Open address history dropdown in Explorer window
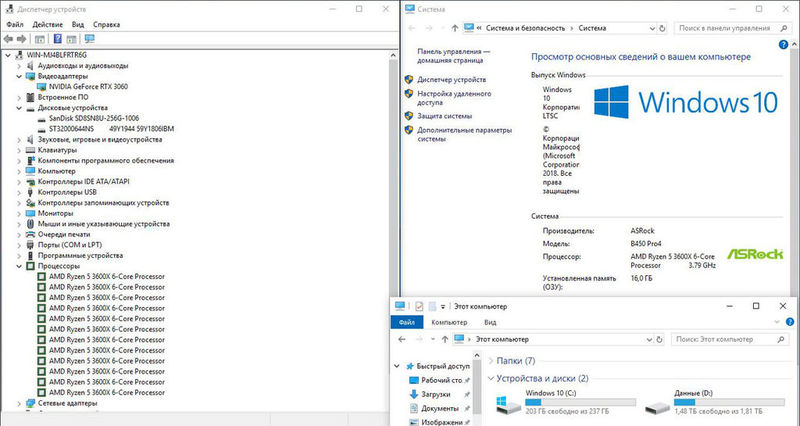800x426 pixels. pyautogui.click(x=649, y=339)
